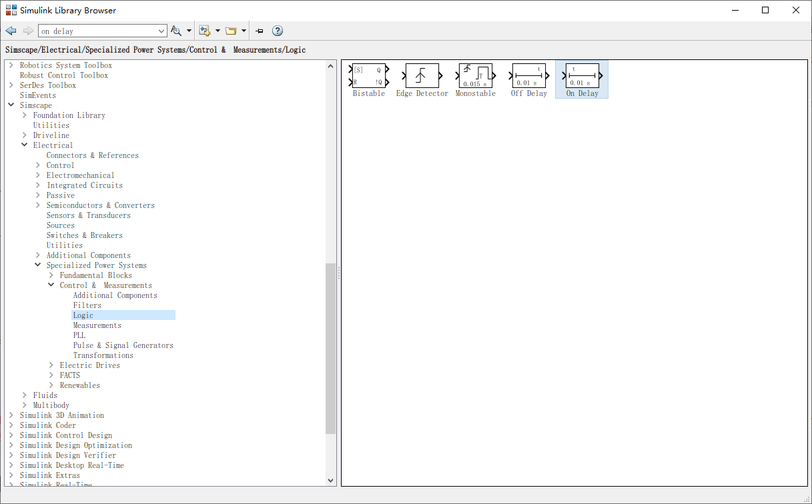Expand the Robotics System Toolbox node
Image resolution: width=812 pixels, height=504 pixels.
tap(11, 65)
